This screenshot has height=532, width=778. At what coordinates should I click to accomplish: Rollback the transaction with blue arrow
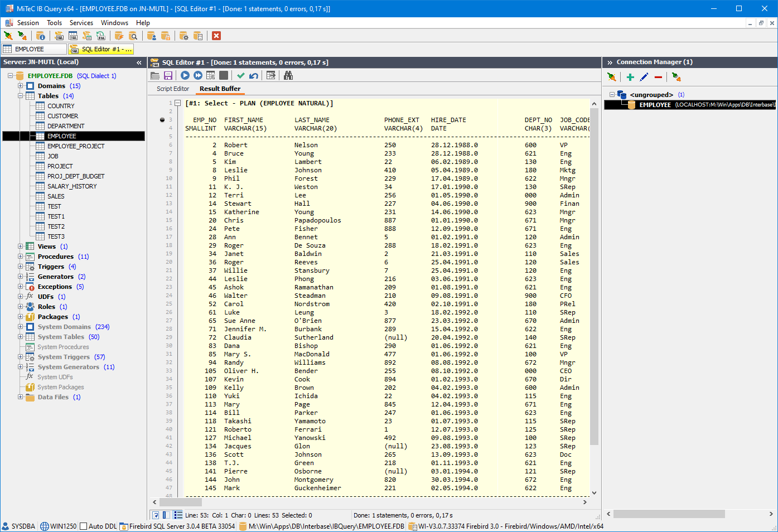click(x=254, y=75)
